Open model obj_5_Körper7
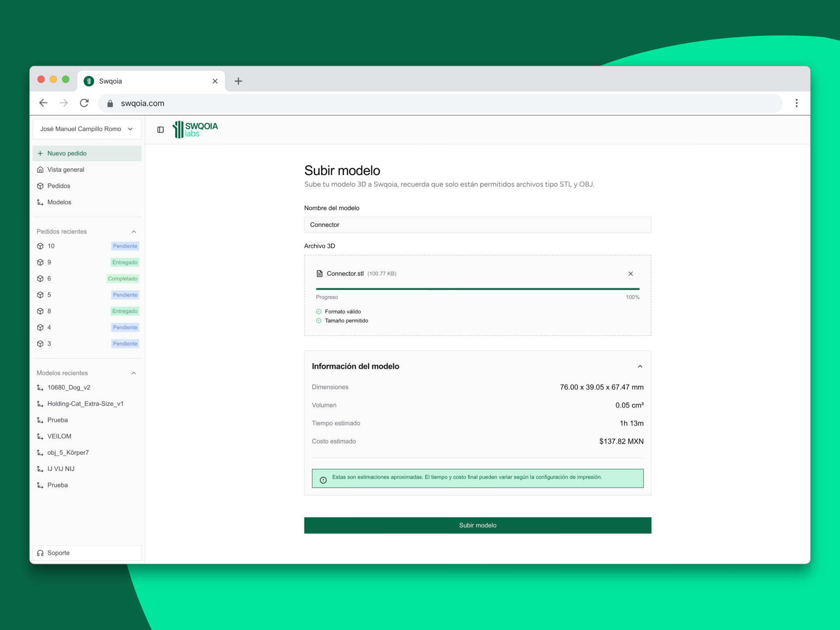 pyautogui.click(x=87, y=452)
